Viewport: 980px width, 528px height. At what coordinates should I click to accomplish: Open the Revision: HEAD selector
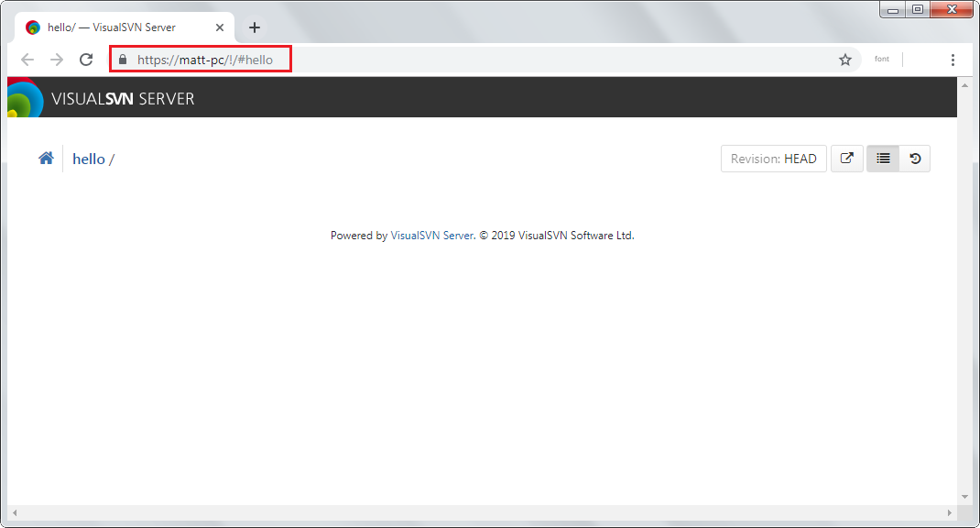773,159
